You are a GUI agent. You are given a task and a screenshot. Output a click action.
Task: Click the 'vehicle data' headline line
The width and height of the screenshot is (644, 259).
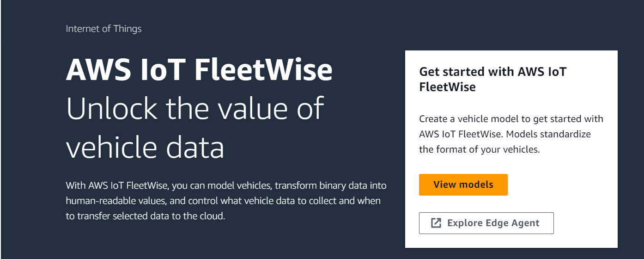click(x=145, y=147)
